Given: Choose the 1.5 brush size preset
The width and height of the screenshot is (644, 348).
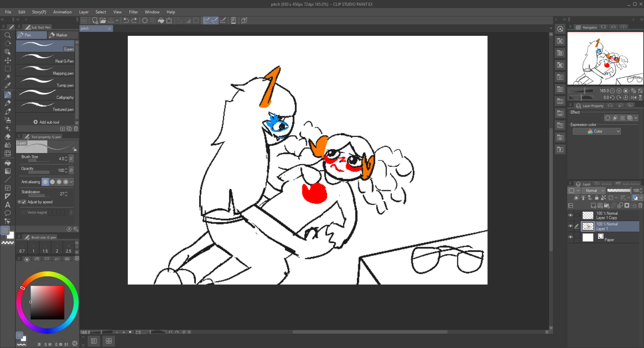Looking at the screenshot, I should pyautogui.click(x=45, y=248).
